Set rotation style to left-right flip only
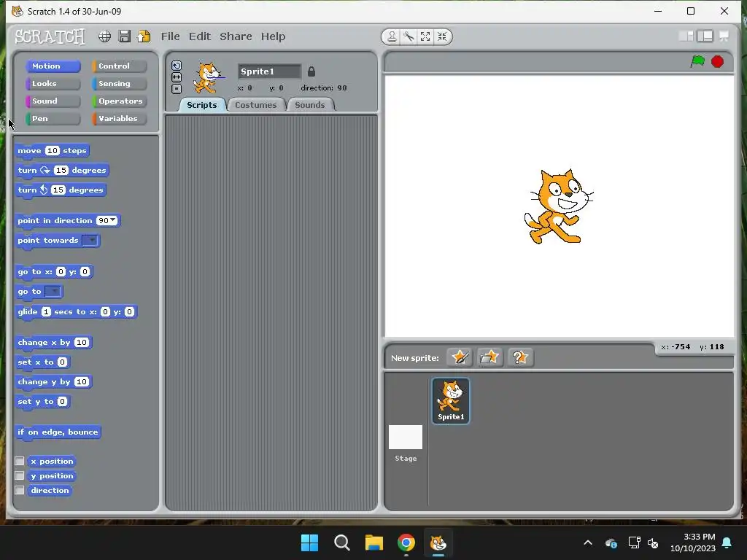Viewport: 747px width, 560px height. (177, 77)
